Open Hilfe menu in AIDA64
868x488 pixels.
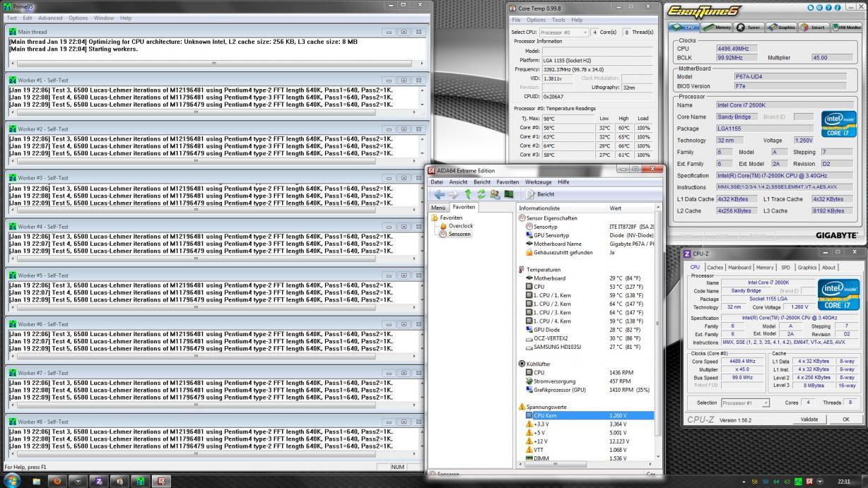click(563, 181)
